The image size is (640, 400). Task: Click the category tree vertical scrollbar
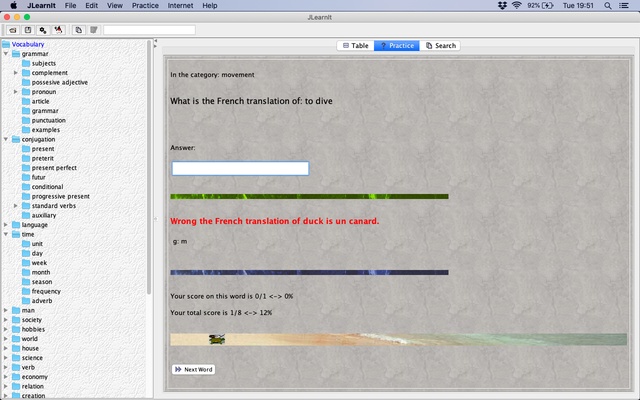point(149,167)
